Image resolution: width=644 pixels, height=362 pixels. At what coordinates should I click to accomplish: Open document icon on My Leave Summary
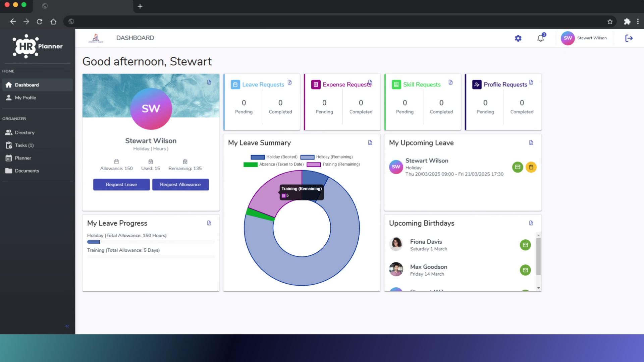point(370,143)
